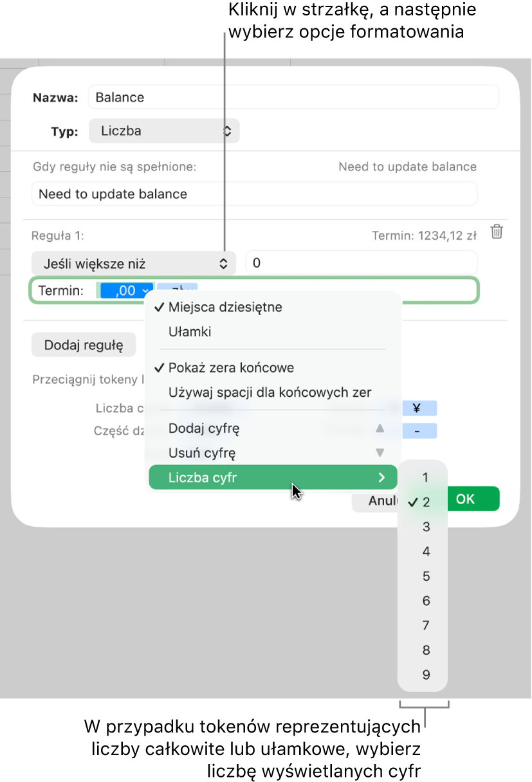Screen dimensions: 532x782
Task: Click the up triangle beside Dodaj cyfrę
Action: 380,428
